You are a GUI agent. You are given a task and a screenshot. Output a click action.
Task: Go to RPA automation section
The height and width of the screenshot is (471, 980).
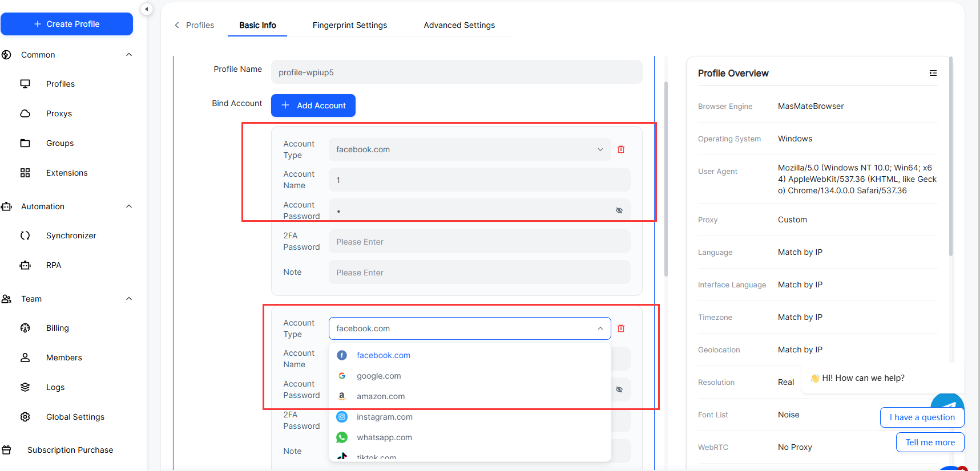[x=54, y=265]
